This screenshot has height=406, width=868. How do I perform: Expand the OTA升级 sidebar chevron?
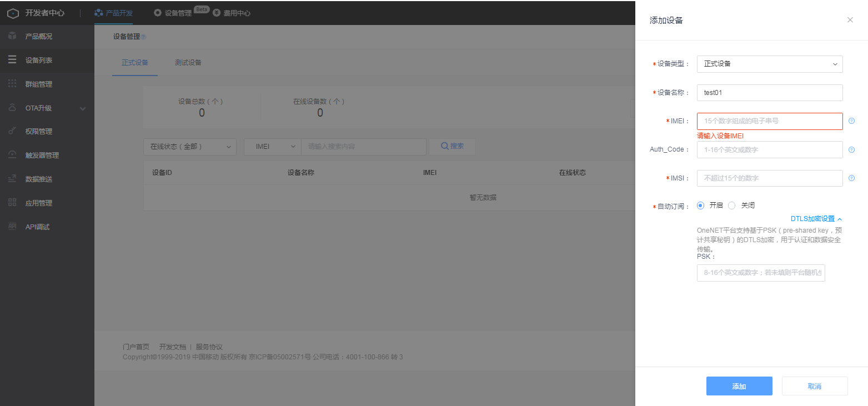(83, 108)
